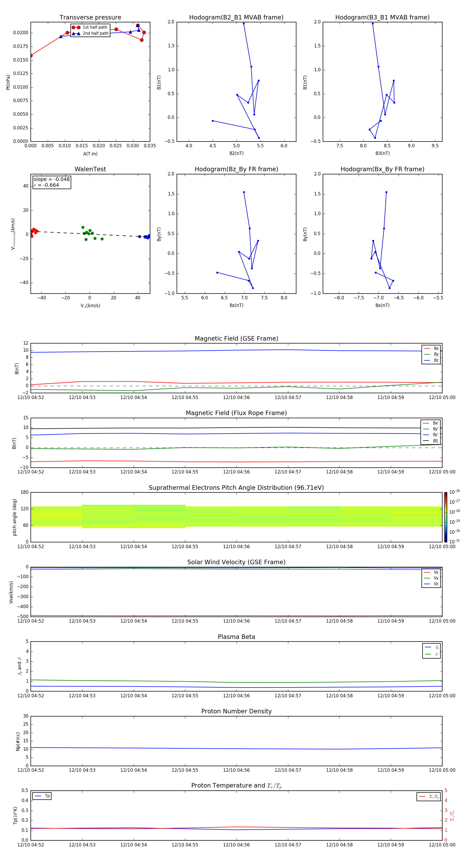Click the "Bx(nT)" x-axis label
Viewport: 473px width, 868px height.
coord(382,305)
